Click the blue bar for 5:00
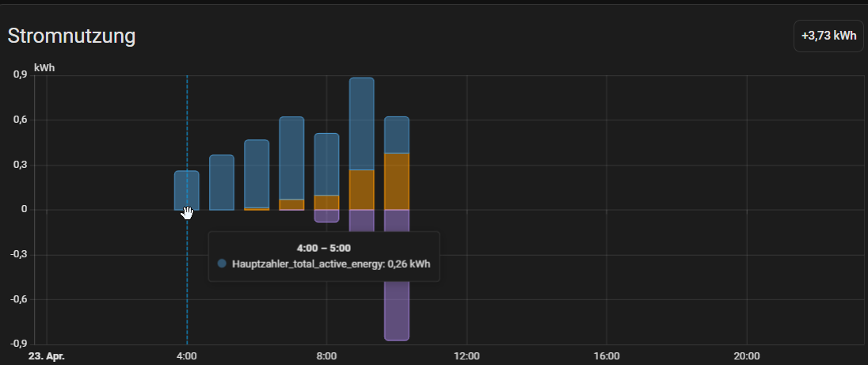 tap(222, 182)
